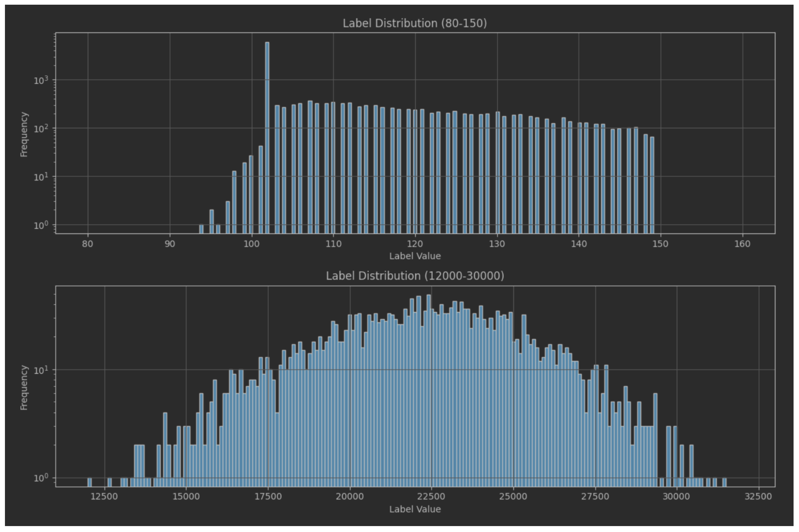Click the "130" x-axis tick label

click(x=497, y=244)
